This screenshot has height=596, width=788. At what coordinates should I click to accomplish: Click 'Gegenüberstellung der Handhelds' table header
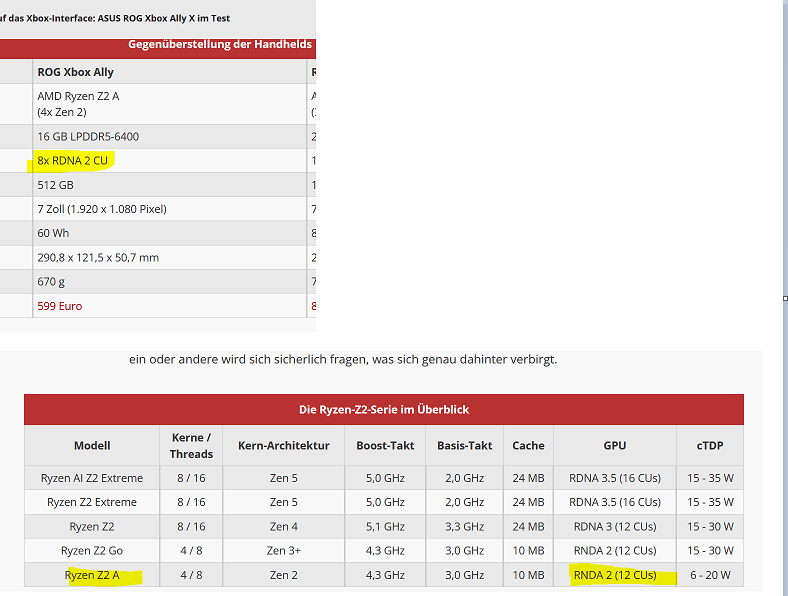click(220, 44)
